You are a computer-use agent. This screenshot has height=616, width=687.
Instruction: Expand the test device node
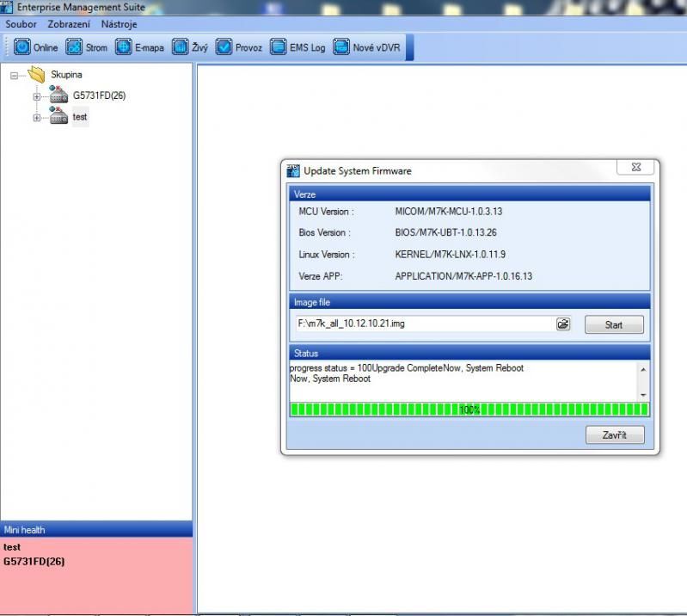[36, 117]
